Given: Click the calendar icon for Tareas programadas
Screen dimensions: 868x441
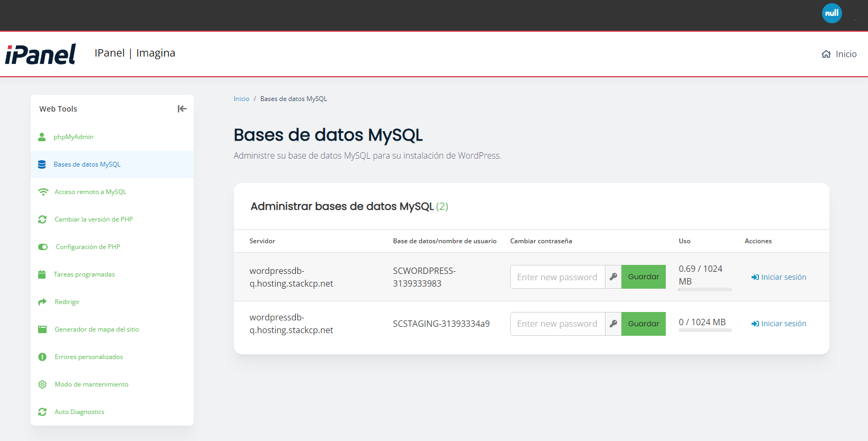Looking at the screenshot, I should [42, 274].
